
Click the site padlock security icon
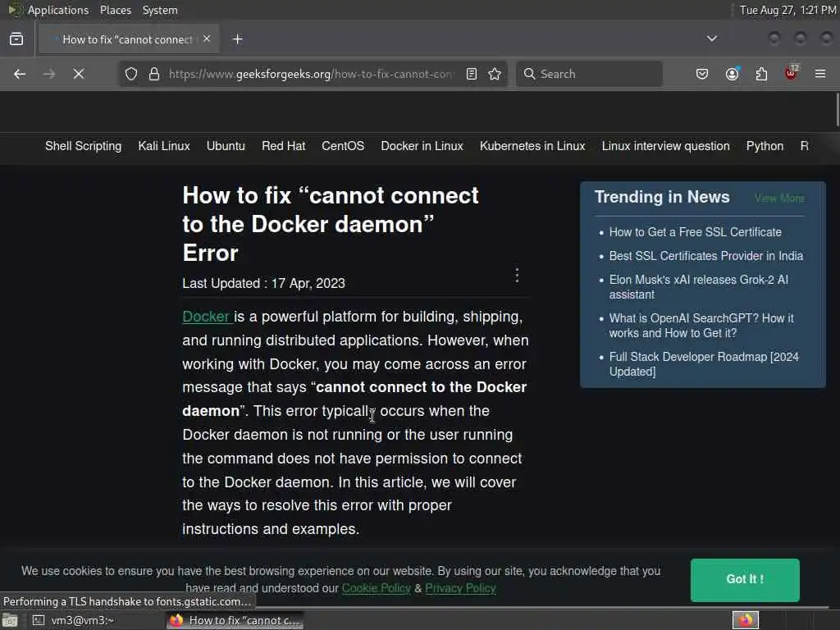coord(154,74)
